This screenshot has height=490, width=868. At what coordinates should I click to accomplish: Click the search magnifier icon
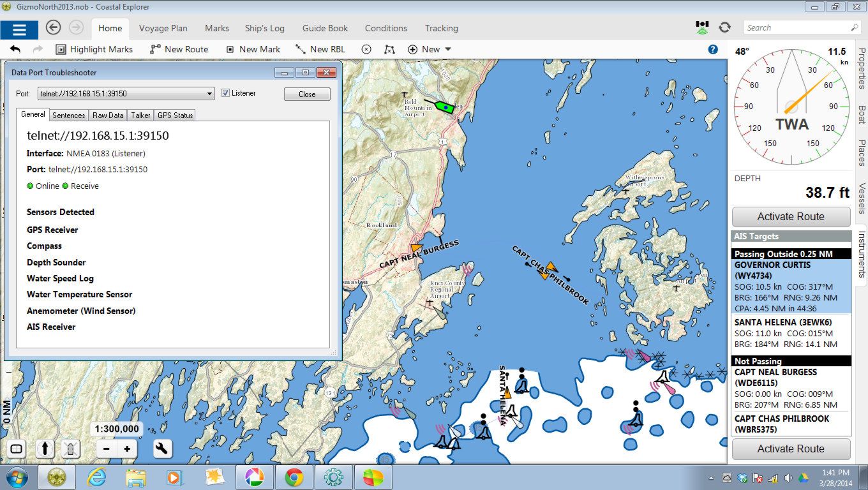[x=855, y=27]
